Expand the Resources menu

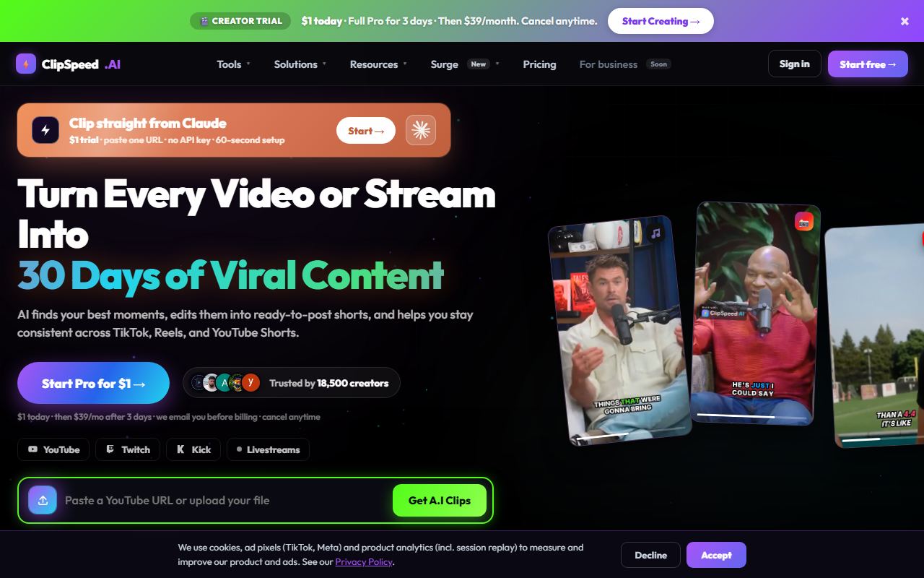[x=378, y=64]
